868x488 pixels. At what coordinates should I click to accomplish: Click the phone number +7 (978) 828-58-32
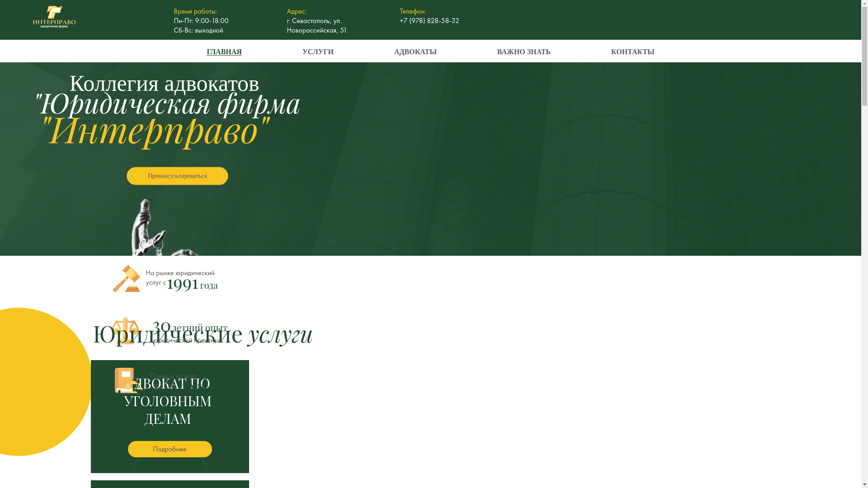tap(429, 21)
